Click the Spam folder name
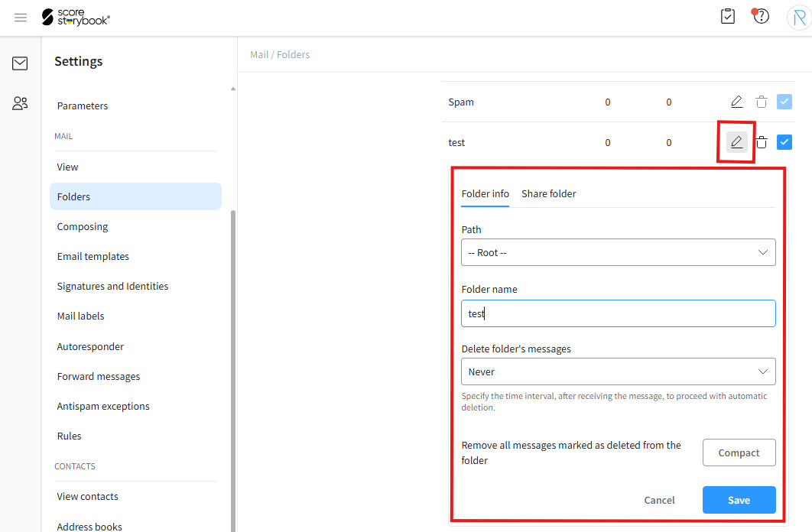 point(461,102)
